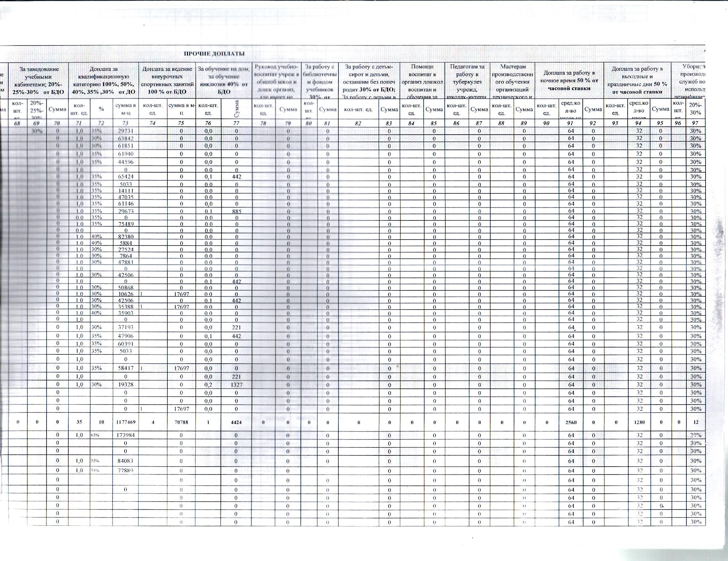728x561 pixels.
Task: Select the cell containing 35388
Action: click(126, 307)
